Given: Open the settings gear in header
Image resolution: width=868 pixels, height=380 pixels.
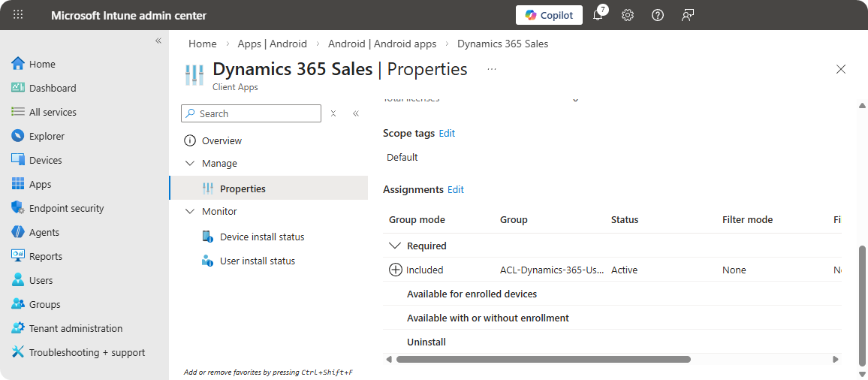Looking at the screenshot, I should [x=628, y=15].
